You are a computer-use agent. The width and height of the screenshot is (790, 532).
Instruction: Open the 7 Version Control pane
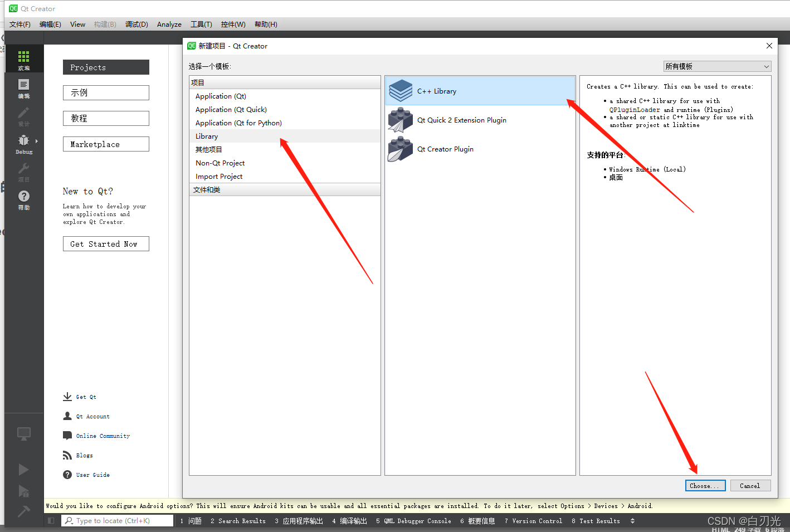pos(534,521)
